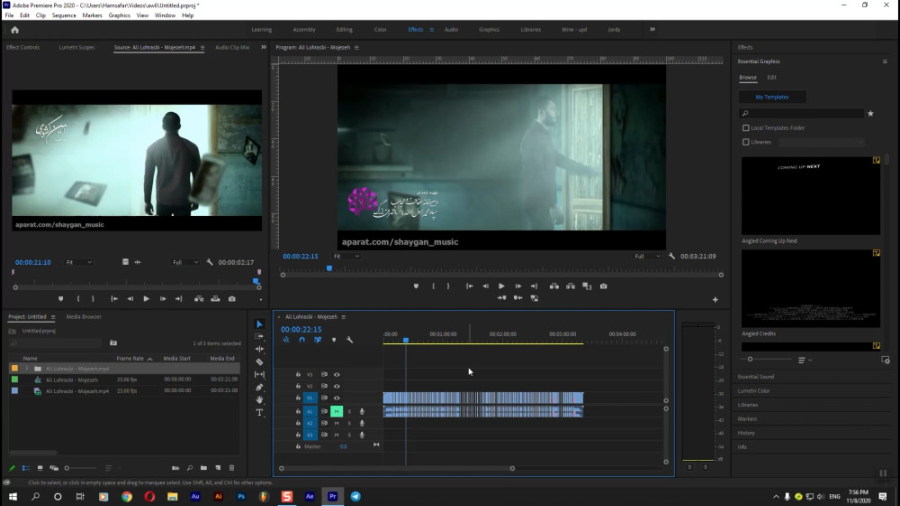
Task: Switch Project panel to list view
Action: [26, 468]
